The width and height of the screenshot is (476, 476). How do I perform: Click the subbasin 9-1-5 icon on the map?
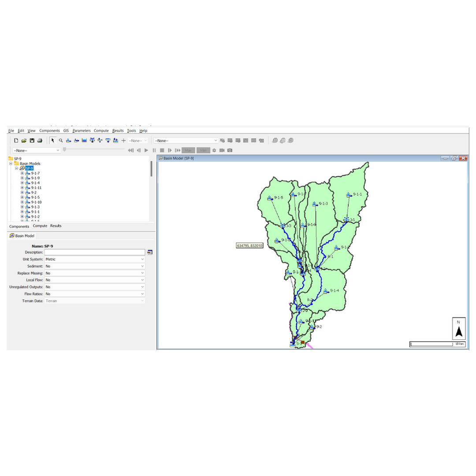point(270,198)
